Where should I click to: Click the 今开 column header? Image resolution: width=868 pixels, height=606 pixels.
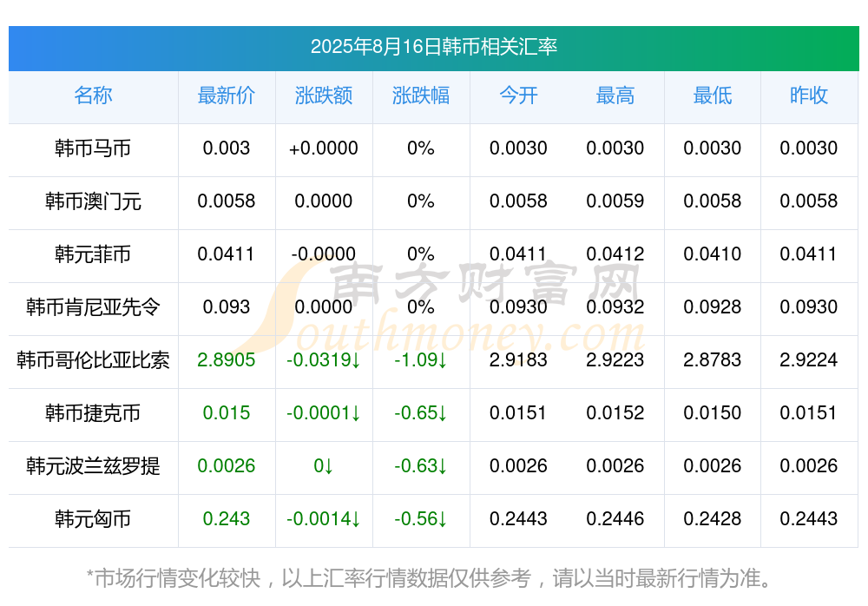tap(518, 96)
